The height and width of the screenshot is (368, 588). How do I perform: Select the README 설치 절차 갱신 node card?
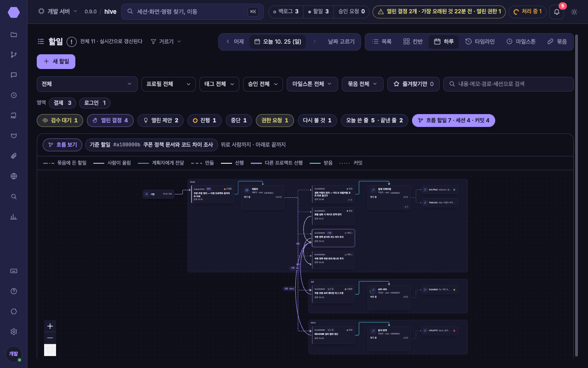point(333,335)
